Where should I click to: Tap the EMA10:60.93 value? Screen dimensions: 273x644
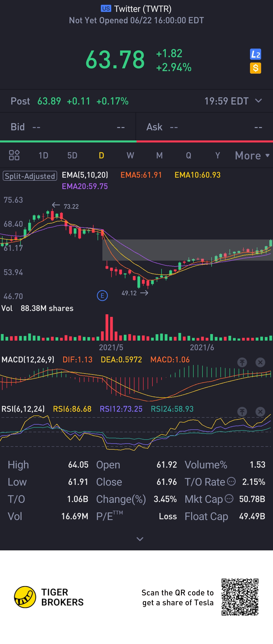197,175
